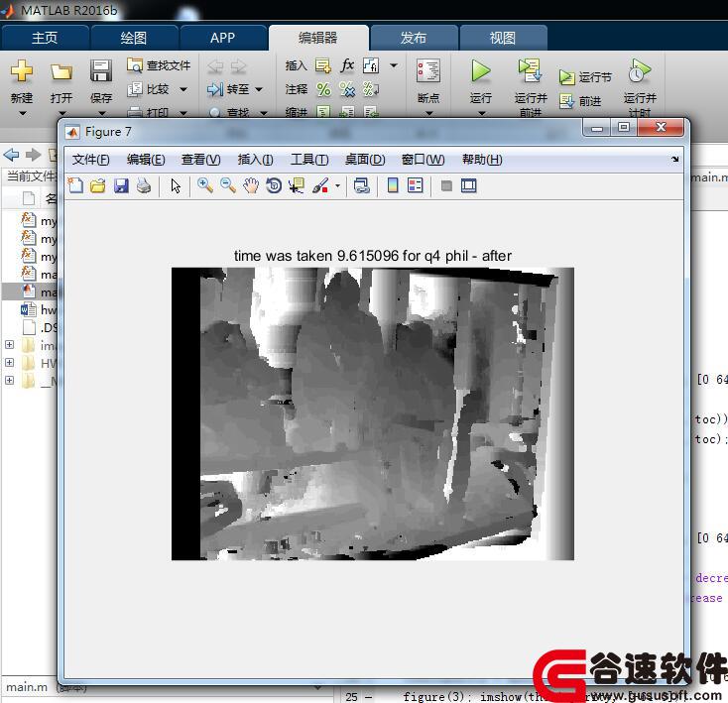This screenshot has height=703, width=728.
Task: Switch to the APP tab
Action: point(223,38)
